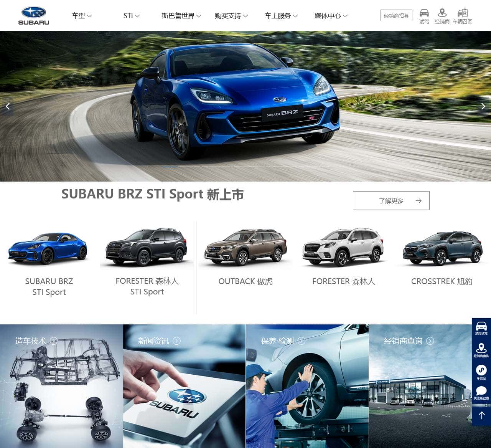Click the Subaru logo in the header
The width and height of the screenshot is (491, 448).
[34, 16]
